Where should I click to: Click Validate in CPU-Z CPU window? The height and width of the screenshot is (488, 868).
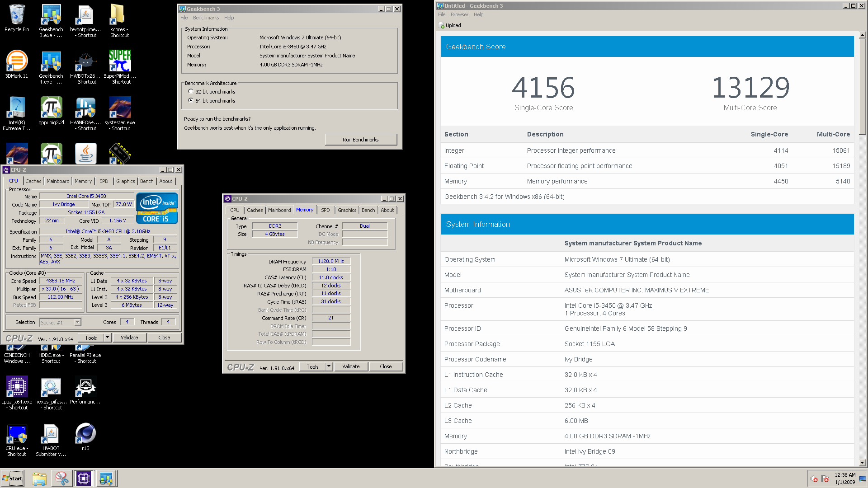coord(129,338)
